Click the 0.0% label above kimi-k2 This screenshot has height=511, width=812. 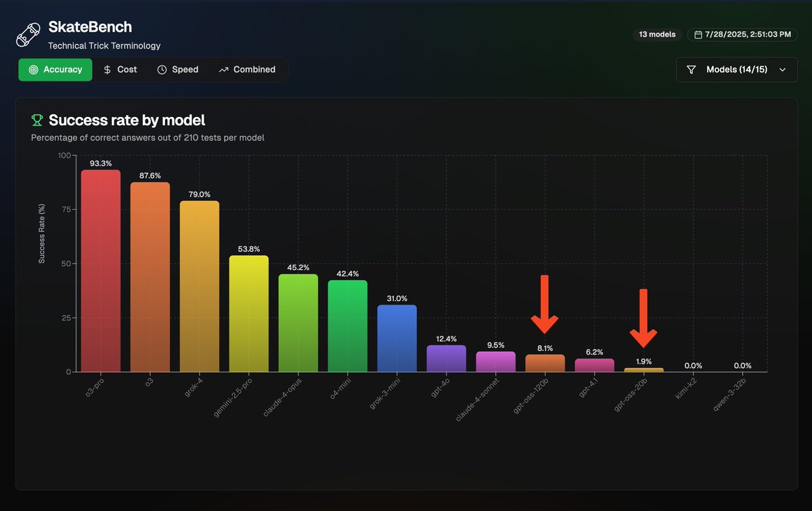click(693, 365)
